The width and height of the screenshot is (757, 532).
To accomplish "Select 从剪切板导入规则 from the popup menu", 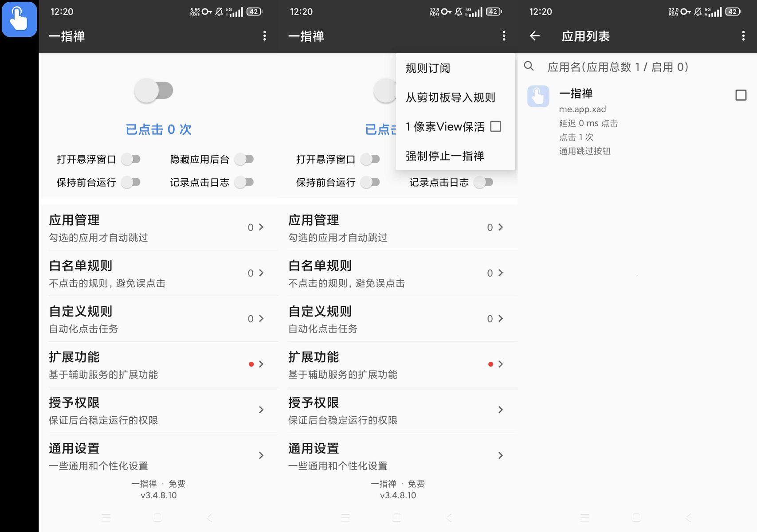I will click(455, 98).
